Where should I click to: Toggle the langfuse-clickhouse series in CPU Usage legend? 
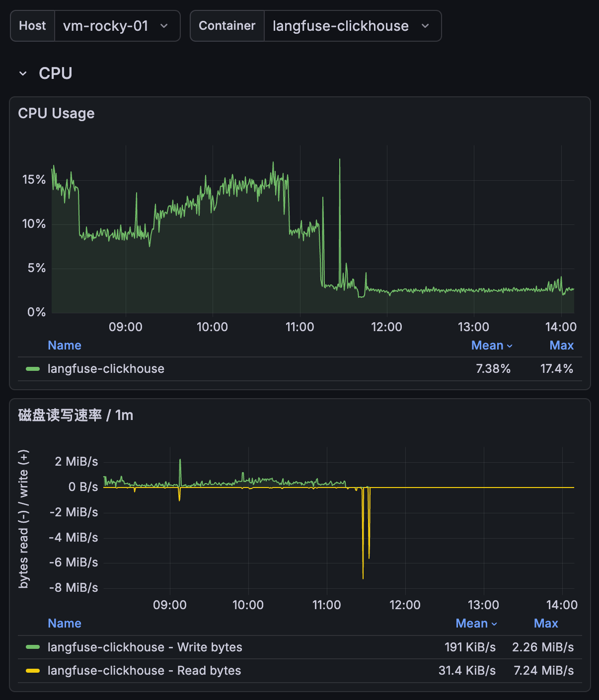tap(106, 369)
